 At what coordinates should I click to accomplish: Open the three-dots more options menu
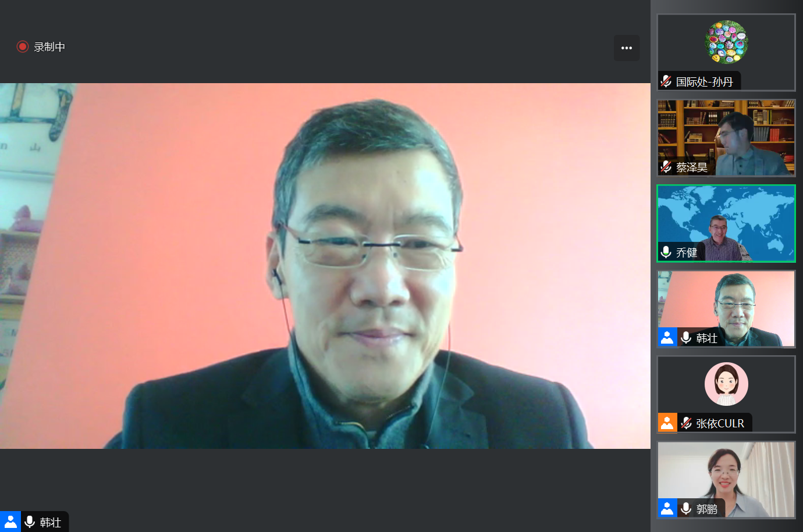point(626,48)
